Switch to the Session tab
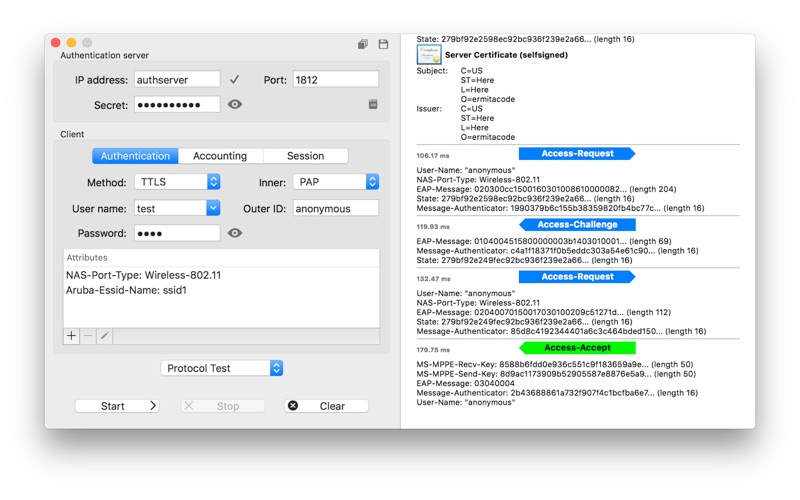 pyautogui.click(x=305, y=156)
